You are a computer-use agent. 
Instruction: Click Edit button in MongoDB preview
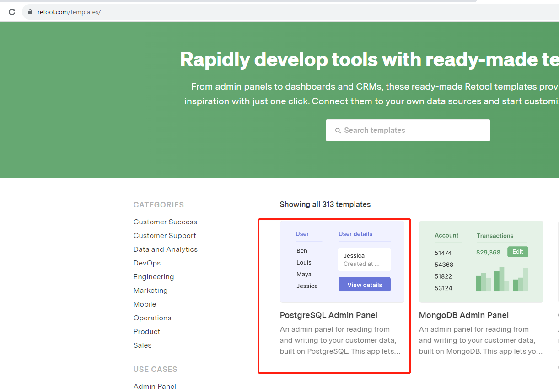click(x=518, y=252)
